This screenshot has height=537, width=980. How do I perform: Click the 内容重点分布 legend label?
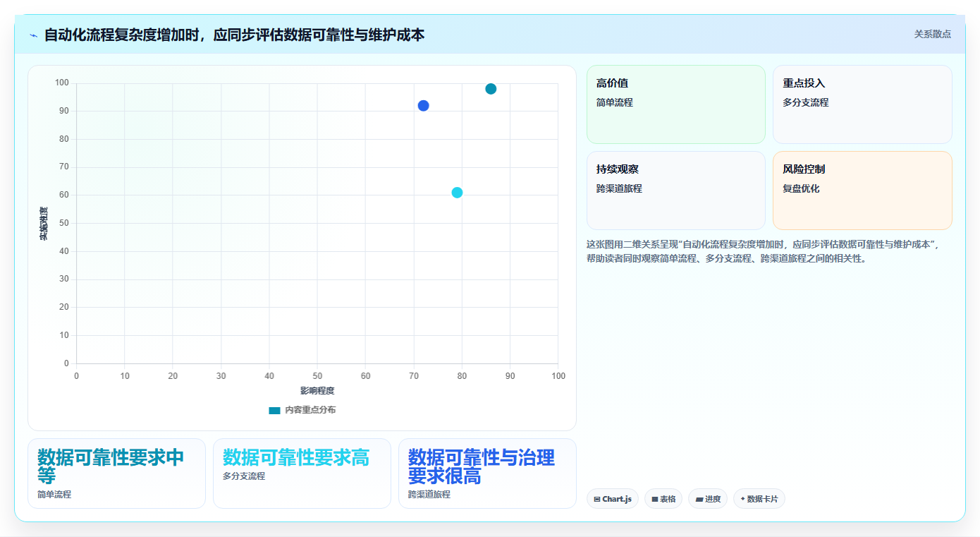[310, 410]
